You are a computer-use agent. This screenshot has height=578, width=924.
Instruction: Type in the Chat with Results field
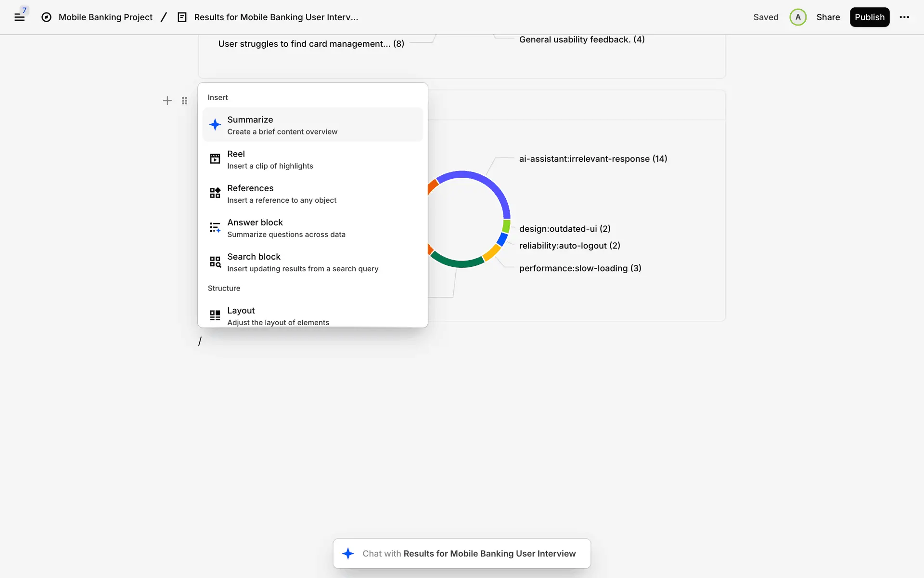point(469,553)
